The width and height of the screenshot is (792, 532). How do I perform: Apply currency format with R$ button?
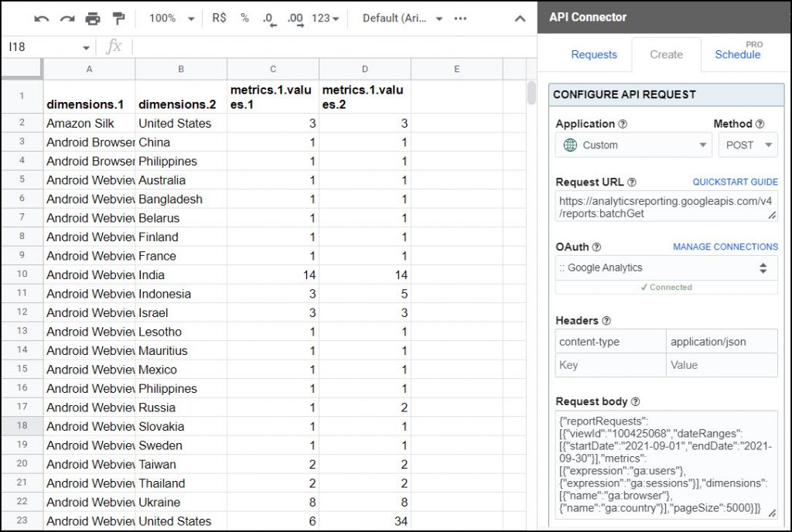click(x=219, y=18)
